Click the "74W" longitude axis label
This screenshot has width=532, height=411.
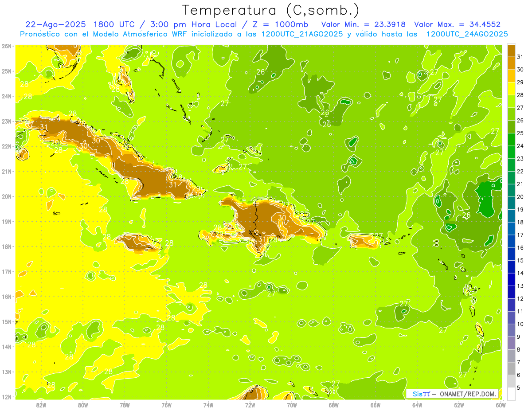(x=208, y=405)
